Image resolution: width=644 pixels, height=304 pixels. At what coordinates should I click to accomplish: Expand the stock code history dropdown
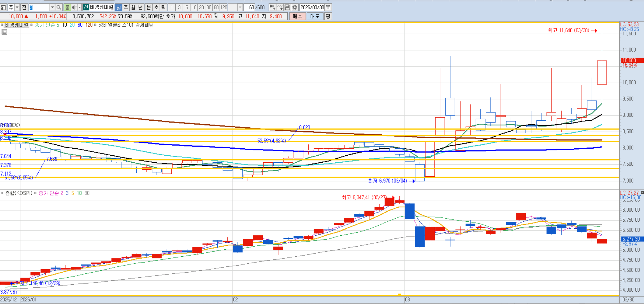click(52, 8)
